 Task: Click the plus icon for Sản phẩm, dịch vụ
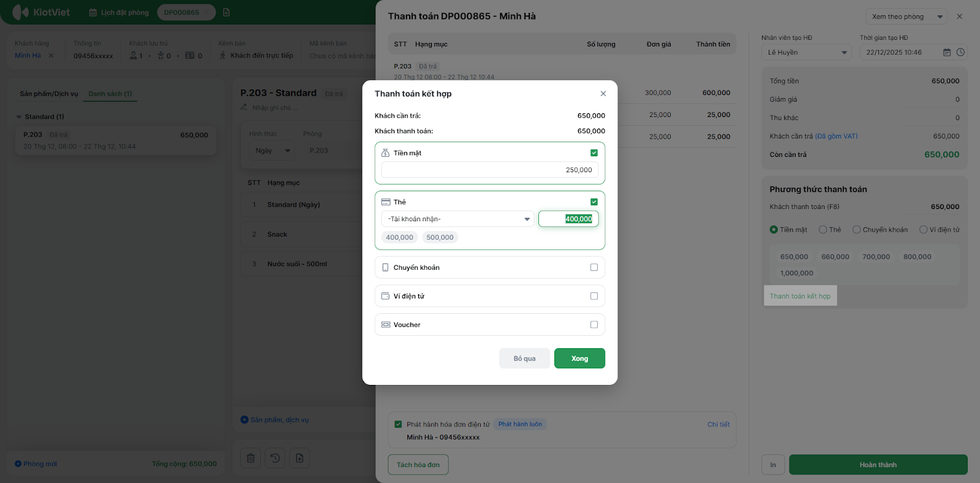(x=244, y=420)
